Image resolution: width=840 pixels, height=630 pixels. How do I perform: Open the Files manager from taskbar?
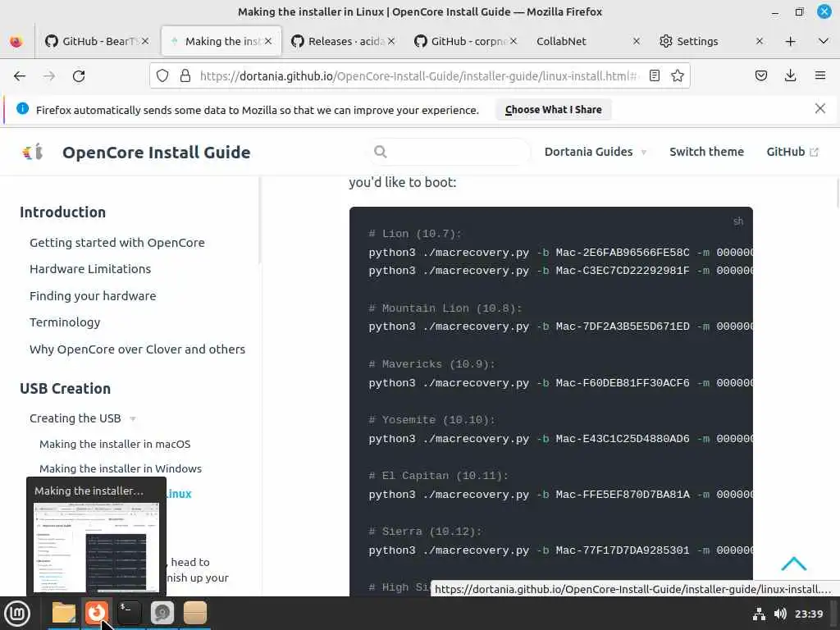pos(64,613)
